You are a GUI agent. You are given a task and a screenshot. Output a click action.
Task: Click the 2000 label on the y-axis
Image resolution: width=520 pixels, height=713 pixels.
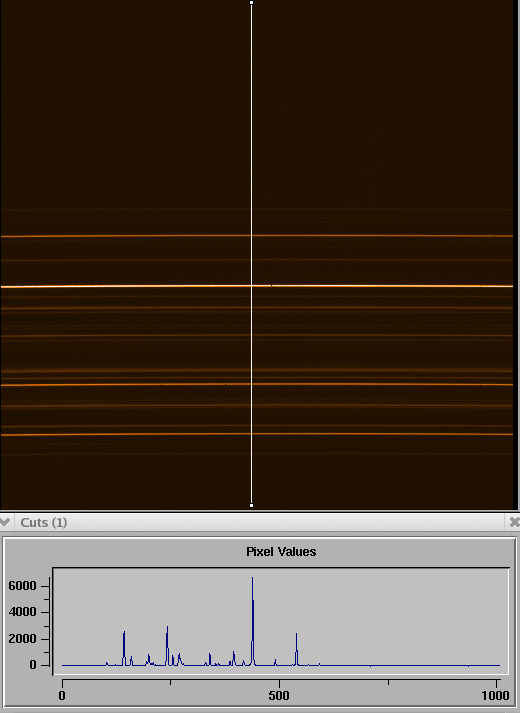pyautogui.click(x=22, y=639)
